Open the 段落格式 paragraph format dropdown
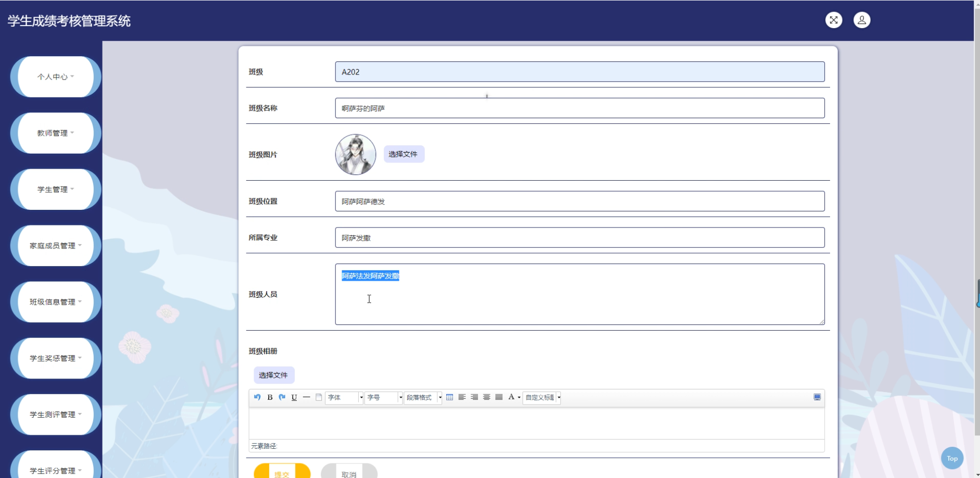This screenshot has width=980, height=478. point(423,397)
